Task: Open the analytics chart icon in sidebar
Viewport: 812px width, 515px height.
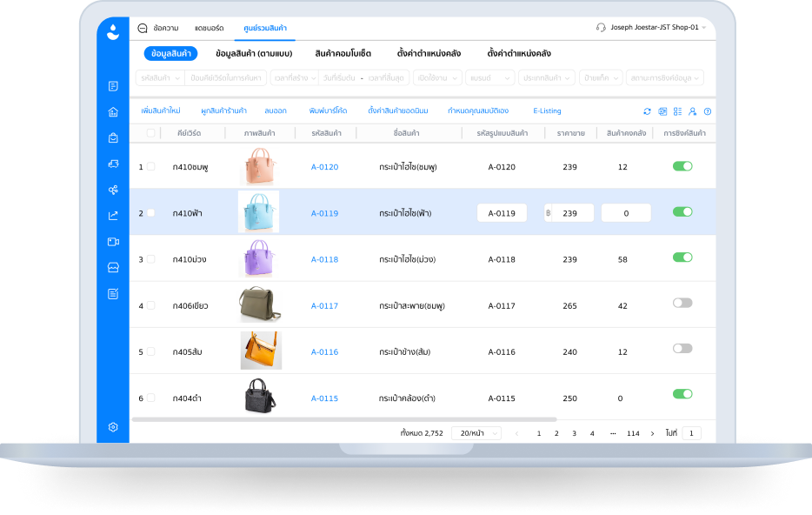Action: pos(113,216)
